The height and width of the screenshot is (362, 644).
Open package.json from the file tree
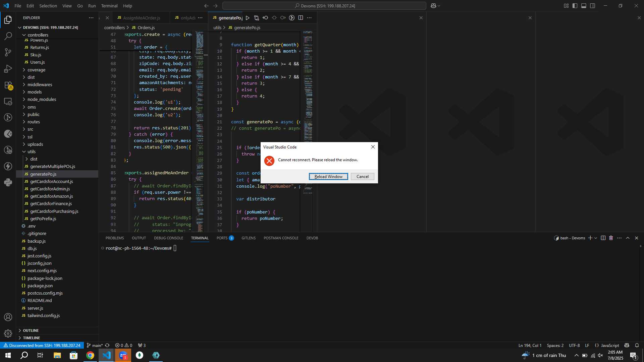coord(57,286)
